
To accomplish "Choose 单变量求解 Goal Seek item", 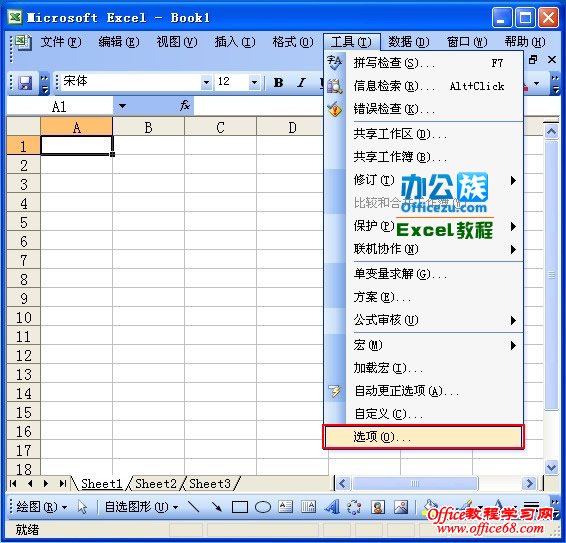I will tap(423, 274).
